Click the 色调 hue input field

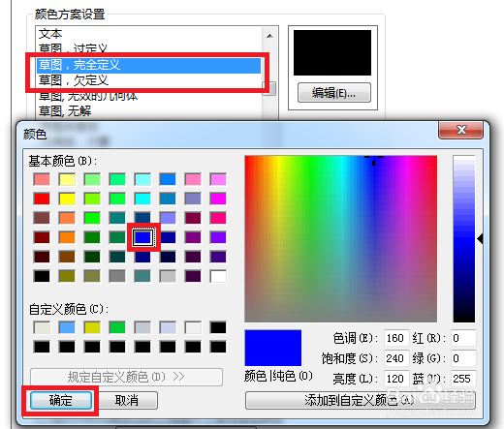click(396, 338)
